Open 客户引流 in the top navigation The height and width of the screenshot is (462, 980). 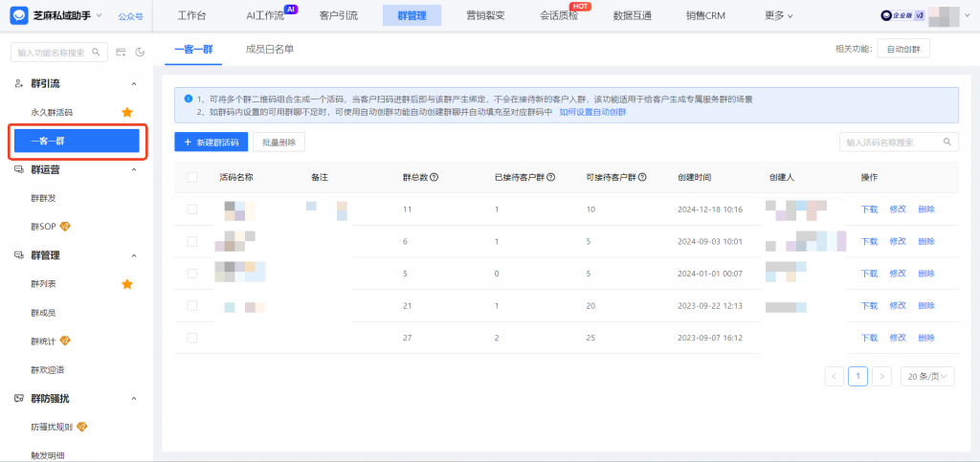point(340,15)
